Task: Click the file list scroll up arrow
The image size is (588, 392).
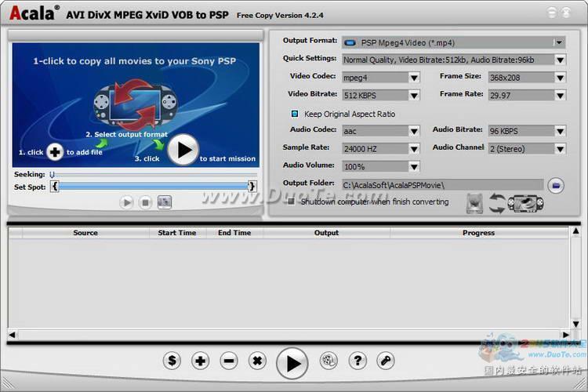Action: tap(575, 231)
